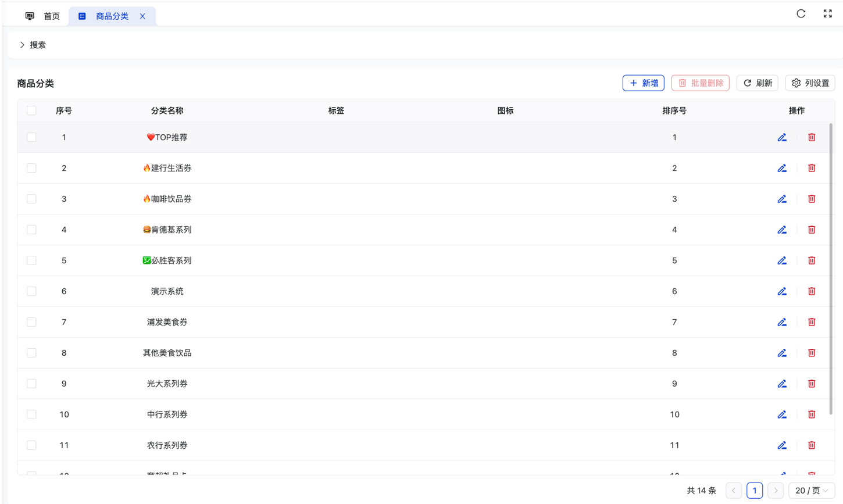The width and height of the screenshot is (843, 504).
Task: Open the 20 / 页 page size dropdown
Action: pyautogui.click(x=812, y=491)
